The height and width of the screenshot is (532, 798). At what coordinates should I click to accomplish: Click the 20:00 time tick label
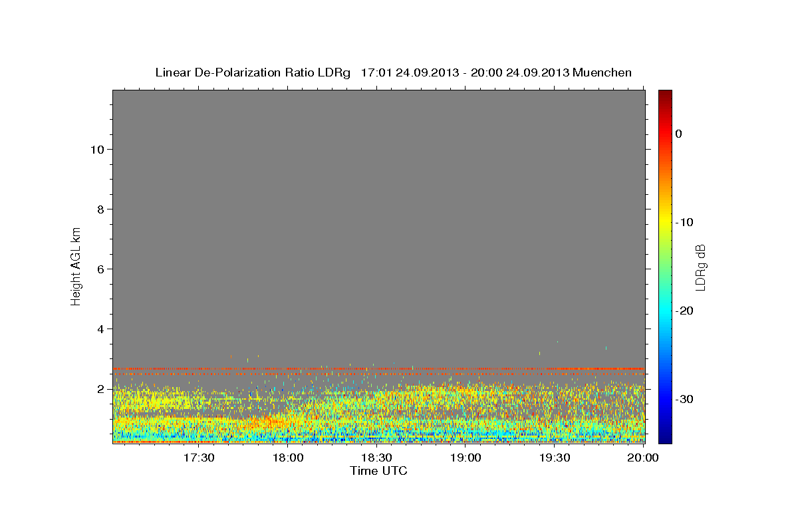[643, 458]
